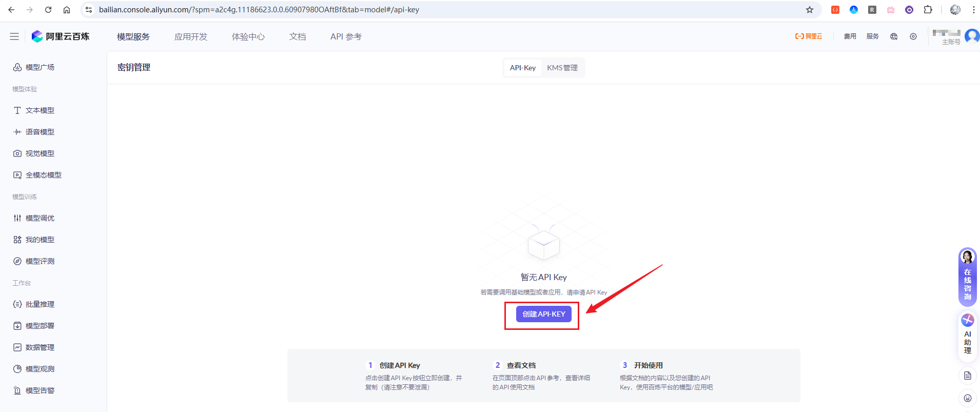Click the 创建API-KEY button

point(543,314)
